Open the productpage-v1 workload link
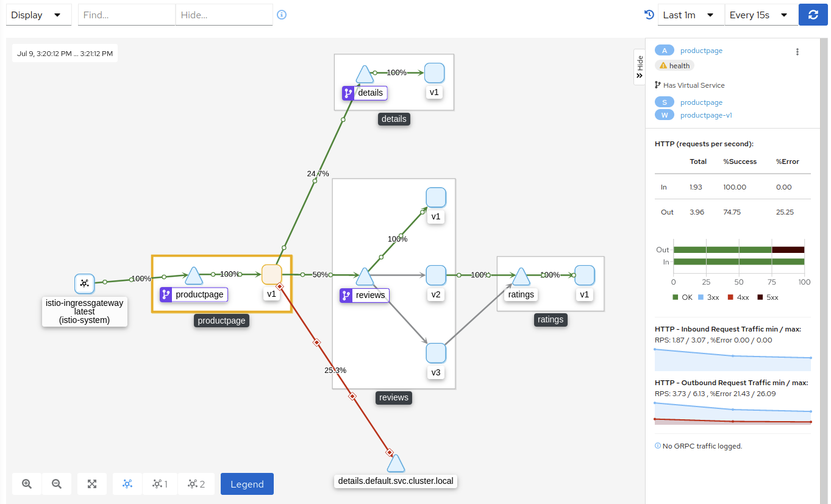The width and height of the screenshot is (831, 504). tap(706, 115)
